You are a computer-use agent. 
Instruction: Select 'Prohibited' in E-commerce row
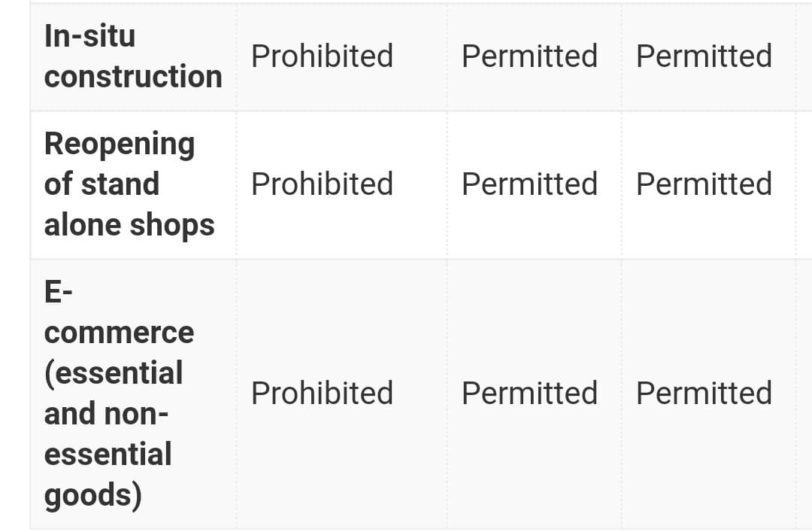pos(322,393)
